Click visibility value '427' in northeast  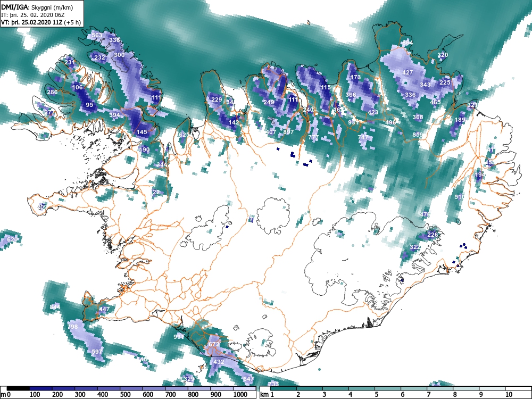(408, 72)
